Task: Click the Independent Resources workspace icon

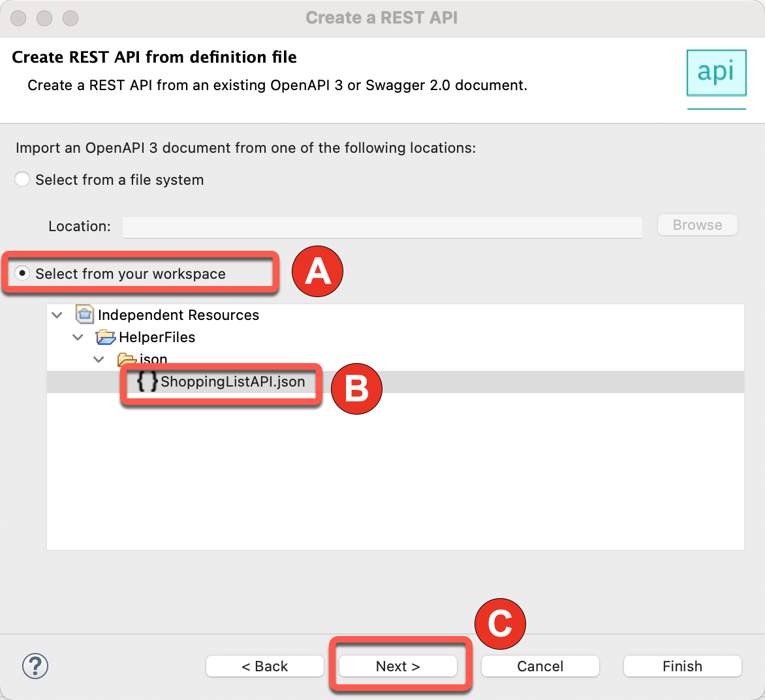Action: click(x=85, y=315)
